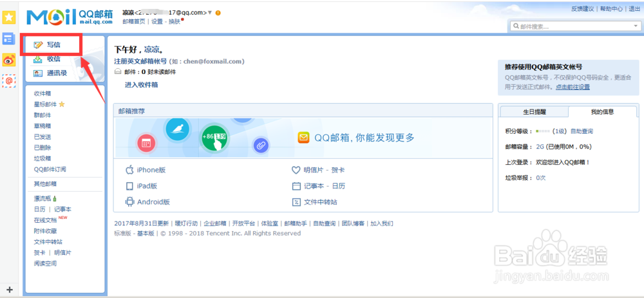
Task: Click the 2G mailbox capacity link
Action: coord(540,147)
